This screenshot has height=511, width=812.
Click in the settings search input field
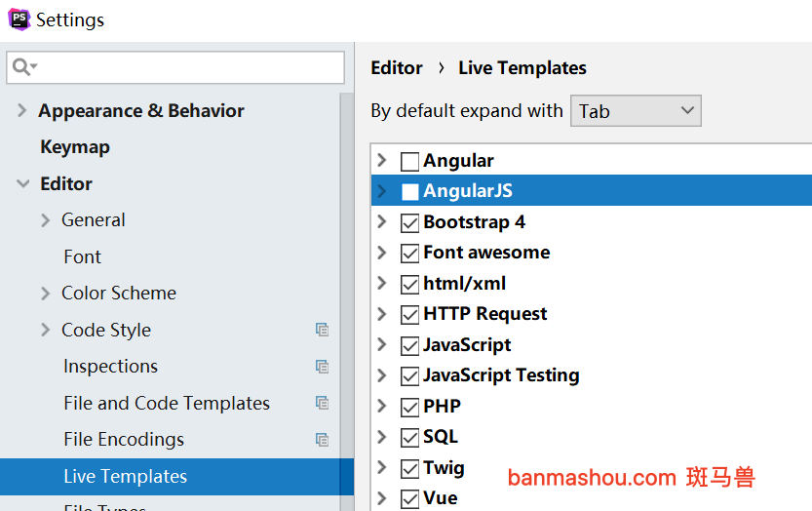pyautogui.click(x=175, y=67)
